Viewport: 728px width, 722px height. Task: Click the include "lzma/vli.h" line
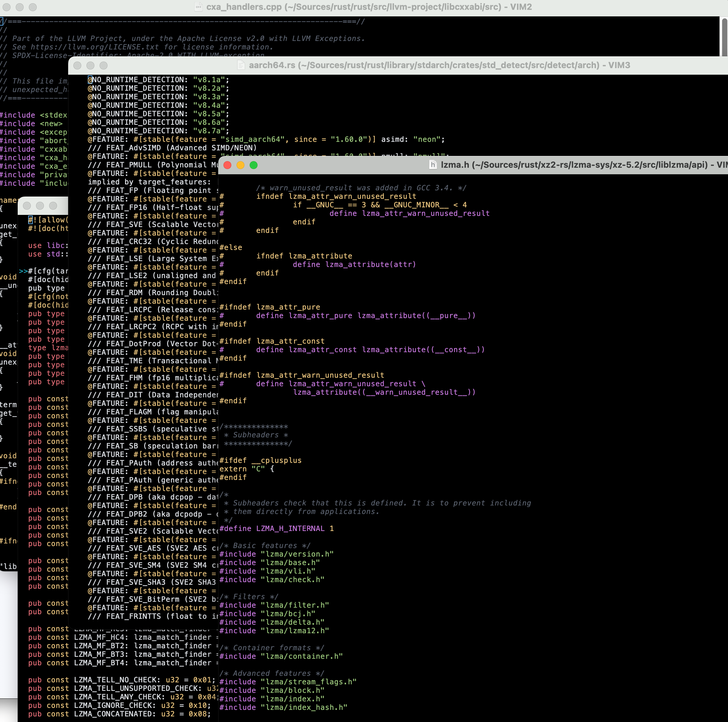pos(268,571)
